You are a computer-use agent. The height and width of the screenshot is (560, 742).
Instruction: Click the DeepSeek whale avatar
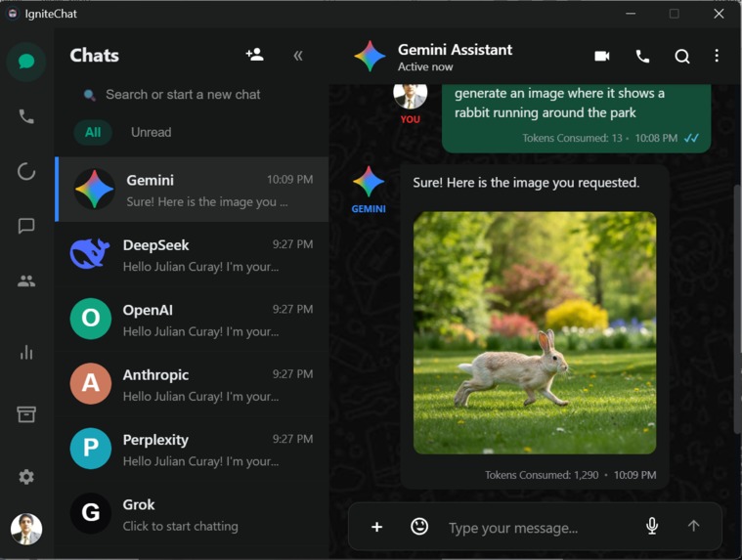point(90,253)
